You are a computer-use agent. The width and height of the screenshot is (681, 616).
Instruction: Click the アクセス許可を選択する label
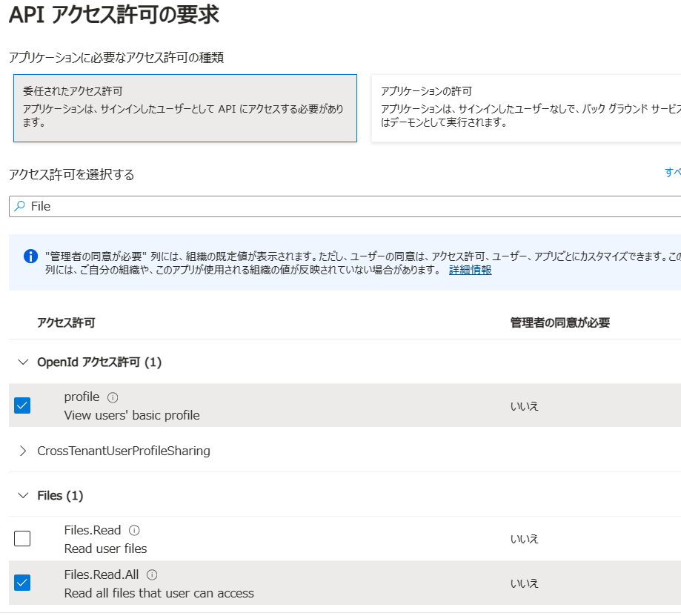(x=72, y=175)
